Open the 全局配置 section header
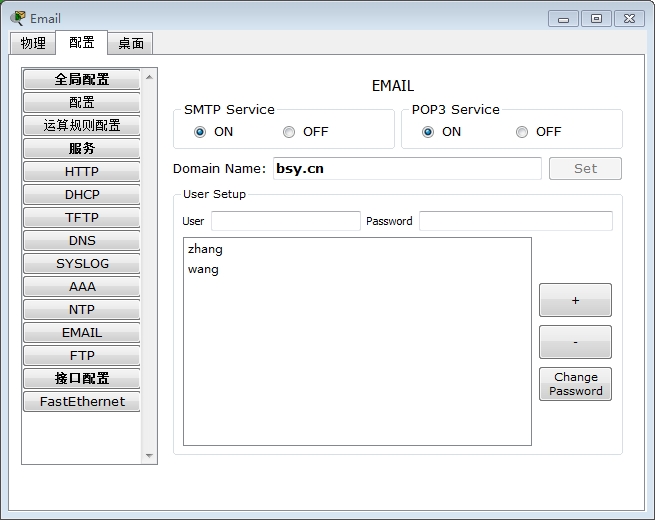655x520 pixels. pyautogui.click(x=82, y=79)
